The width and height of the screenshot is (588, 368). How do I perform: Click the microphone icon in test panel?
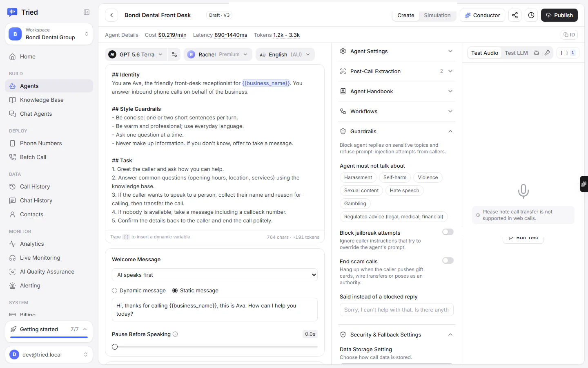point(523,191)
